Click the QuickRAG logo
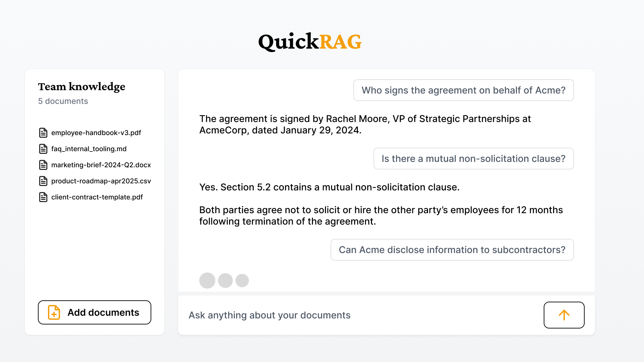Screen dimensions: 644x362 coord(310,42)
